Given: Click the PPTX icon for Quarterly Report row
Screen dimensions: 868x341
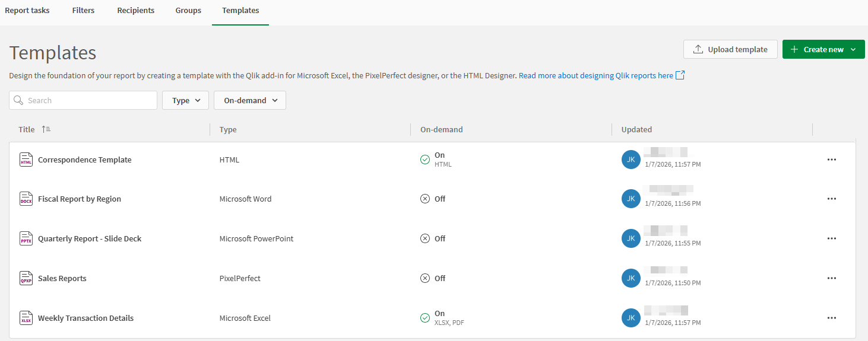Looking at the screenshot, I should click(x=26, y=238).
